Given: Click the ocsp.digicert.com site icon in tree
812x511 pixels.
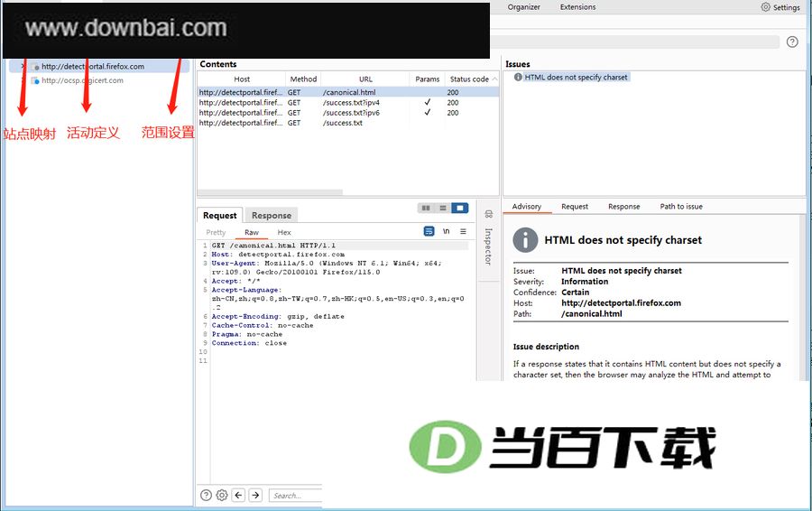Looking at the screenshot, I should tap(35, 81).
